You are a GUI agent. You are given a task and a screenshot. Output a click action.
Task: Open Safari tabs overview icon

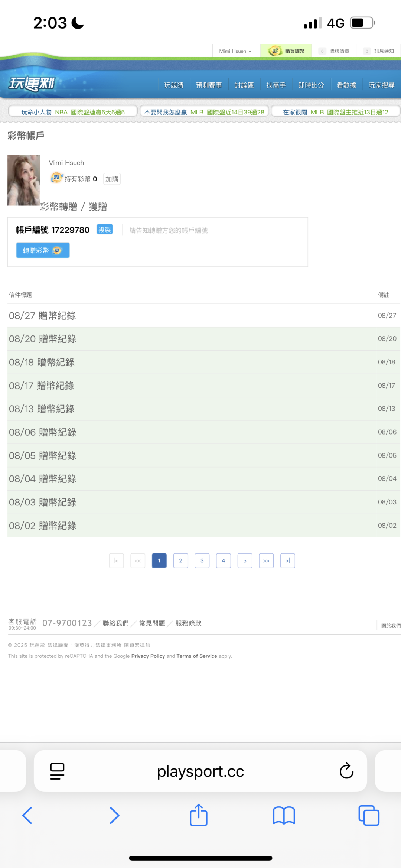(x=369, y=815)
